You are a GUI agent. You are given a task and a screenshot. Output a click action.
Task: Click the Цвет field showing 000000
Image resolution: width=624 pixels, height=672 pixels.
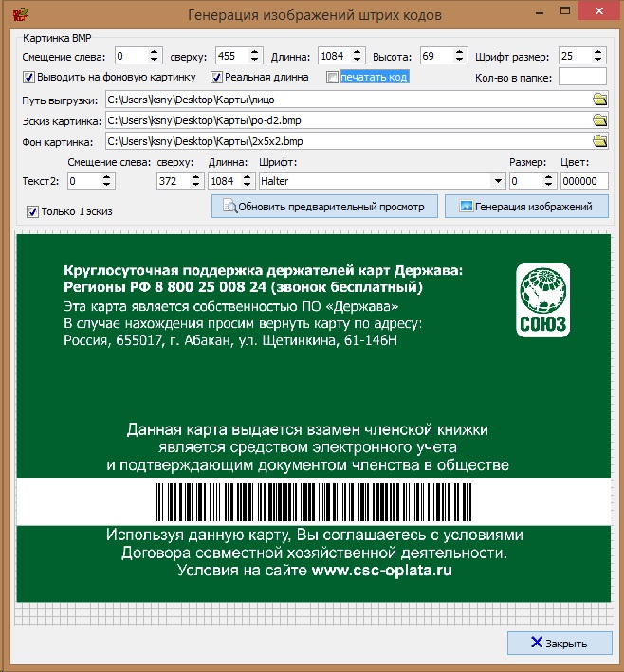584,181
